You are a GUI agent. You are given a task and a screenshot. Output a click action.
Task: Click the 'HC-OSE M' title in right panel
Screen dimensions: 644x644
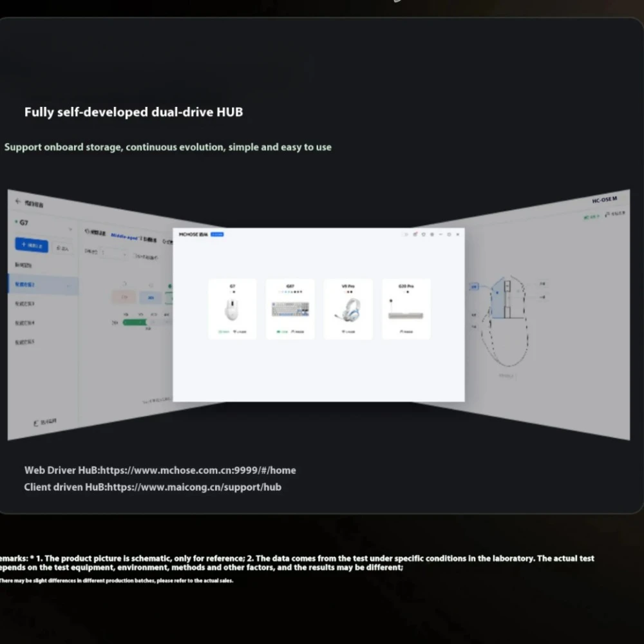pos(604,200)
